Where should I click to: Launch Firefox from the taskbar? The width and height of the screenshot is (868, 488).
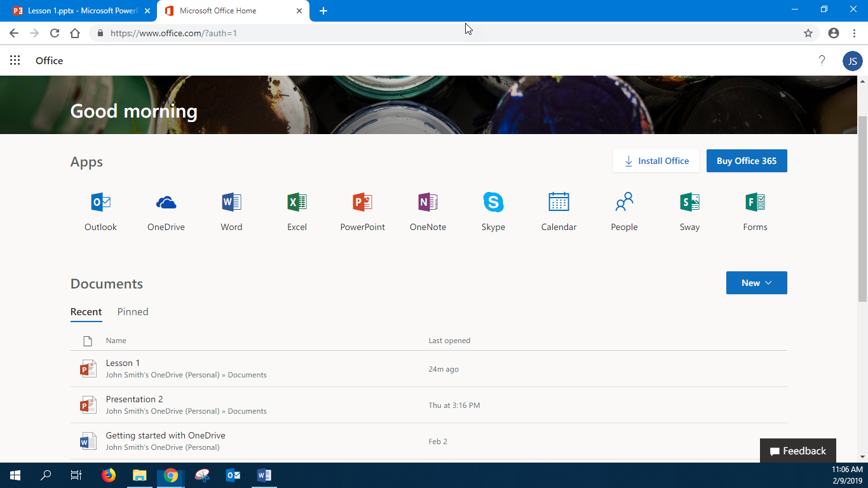point(109,475)
